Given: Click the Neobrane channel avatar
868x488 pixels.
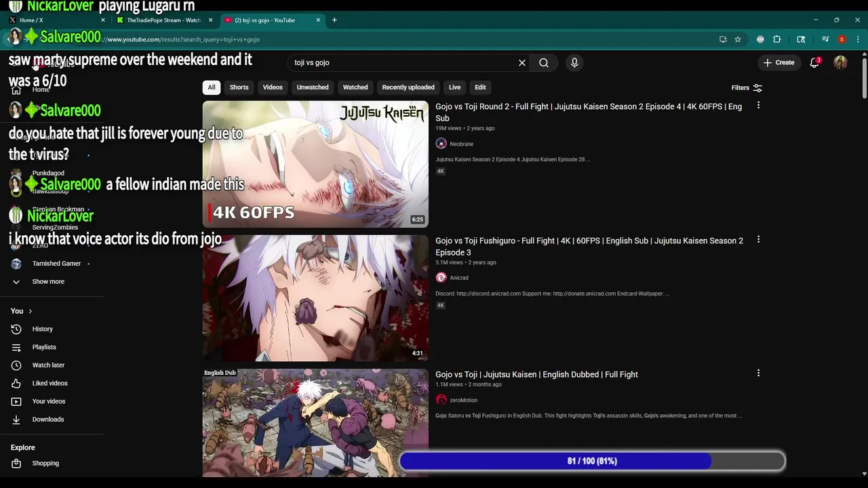Looking at the screenshot, I should (441, 144).
